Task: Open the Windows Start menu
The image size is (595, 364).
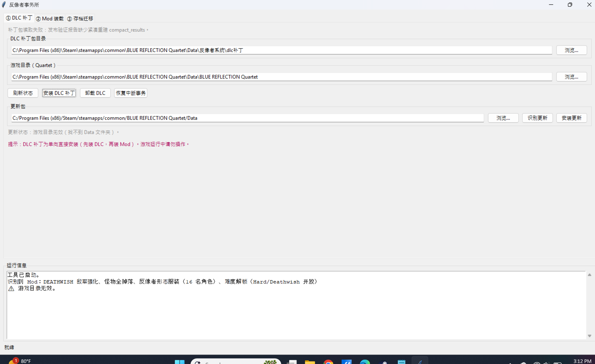Action: [x=179, y=362]
